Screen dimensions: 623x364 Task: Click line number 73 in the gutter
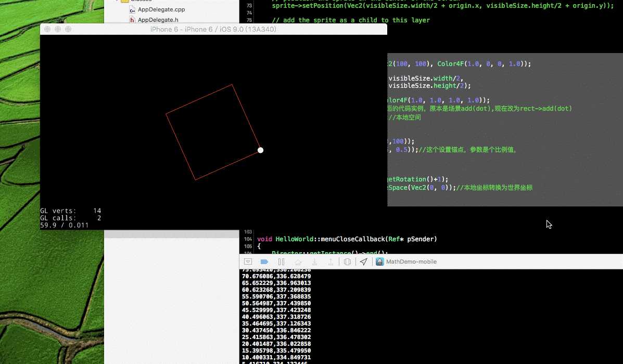pyautogui.click(x=249, y=6)
